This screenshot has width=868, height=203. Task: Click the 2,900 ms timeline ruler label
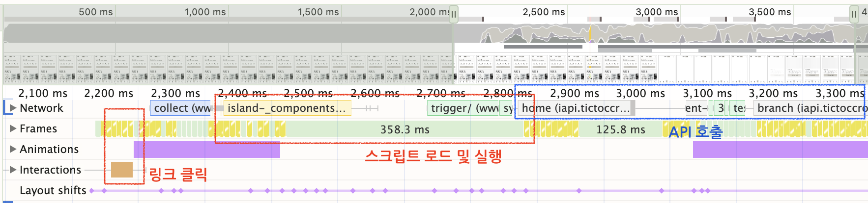(x=575, y=93)
